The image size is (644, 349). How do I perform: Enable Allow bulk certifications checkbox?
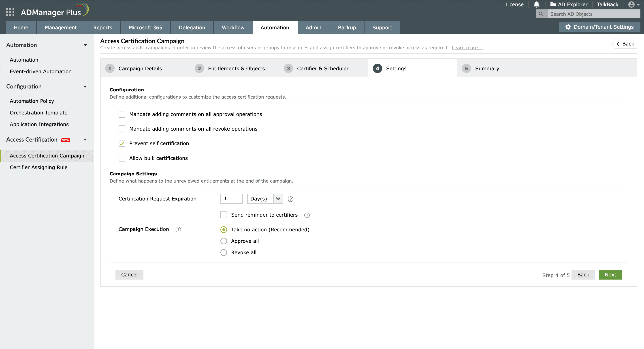122,158
